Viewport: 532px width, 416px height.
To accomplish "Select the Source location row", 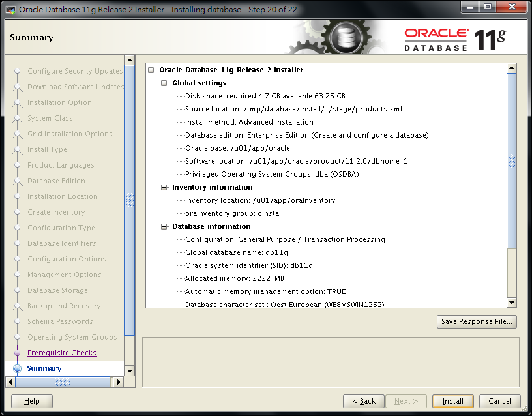I will tap(293, 109).
